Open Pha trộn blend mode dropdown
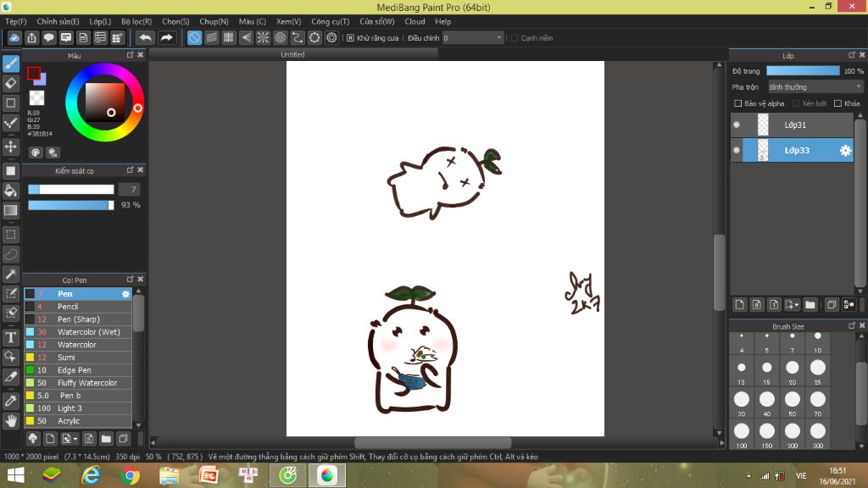 815,87
